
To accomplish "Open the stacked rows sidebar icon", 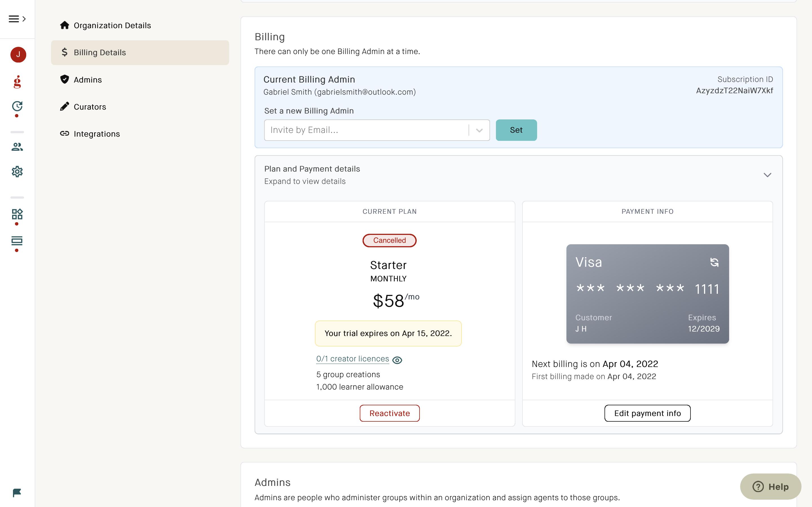I will click(17, 241).
